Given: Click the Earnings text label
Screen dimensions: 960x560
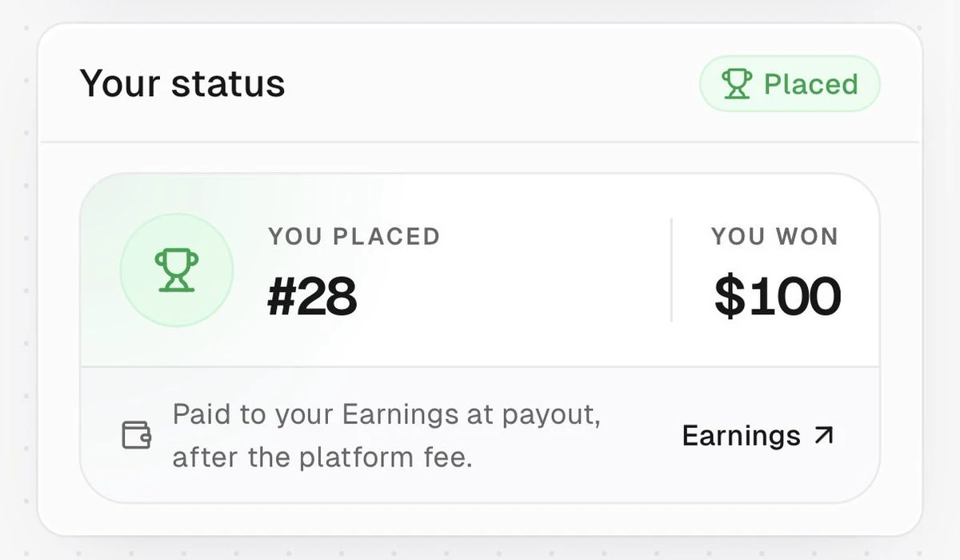Looking at the screenshot, I should tap(741, 435).
